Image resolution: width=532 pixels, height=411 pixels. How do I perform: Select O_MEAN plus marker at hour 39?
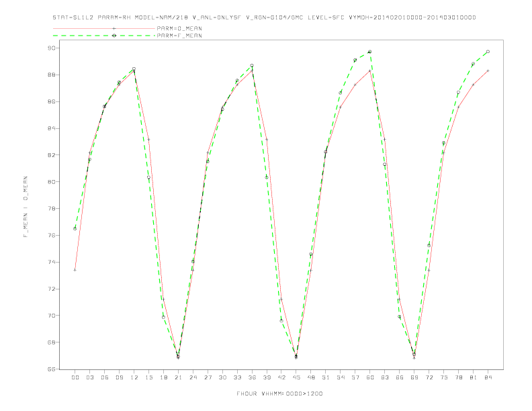tap(267, 140)
